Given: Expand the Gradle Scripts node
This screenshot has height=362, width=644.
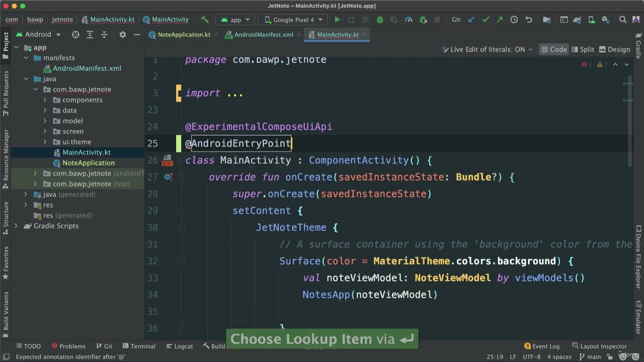Looking at the screenshot, I should pyautogui.click(x=17, y=226).
